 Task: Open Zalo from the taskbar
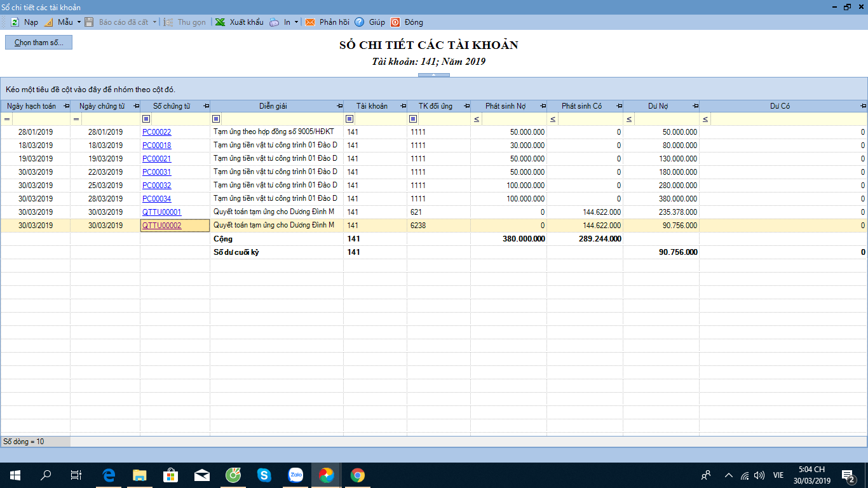295,475
